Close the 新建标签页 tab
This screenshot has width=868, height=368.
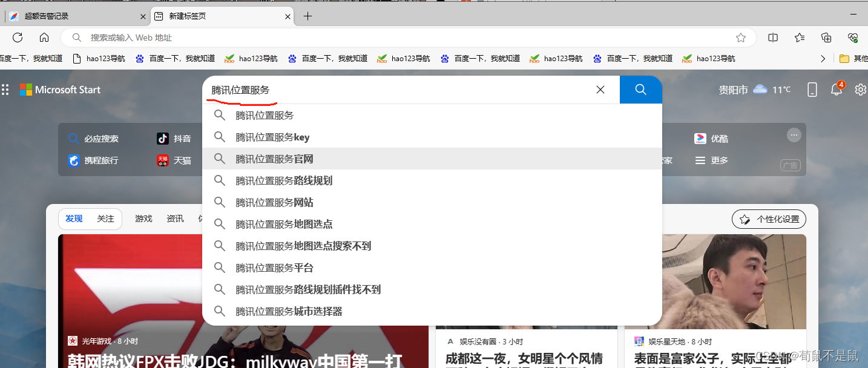point(288,16)
